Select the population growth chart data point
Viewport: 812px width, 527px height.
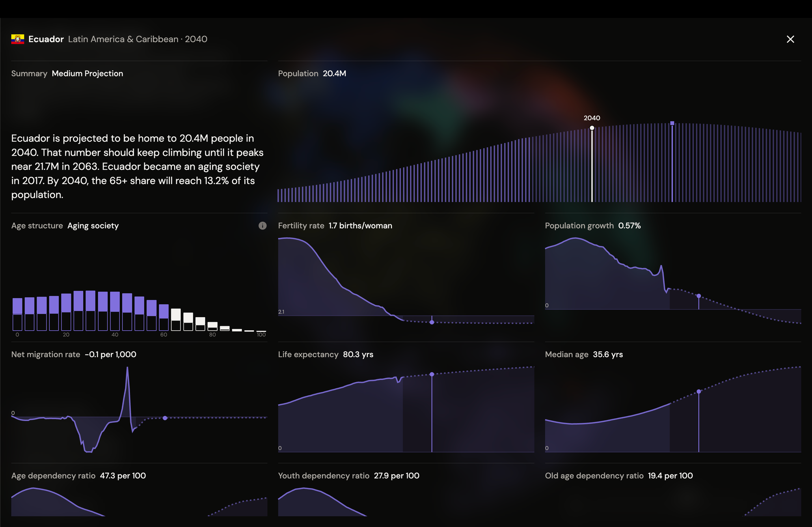click(699, 296)
